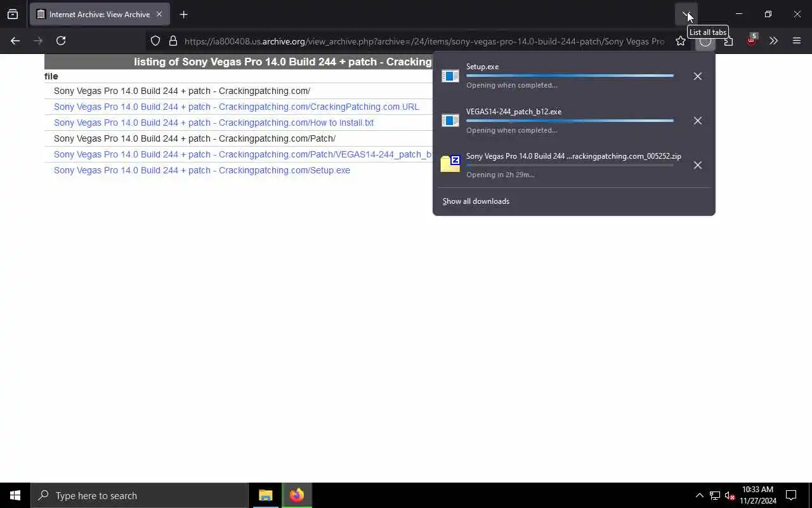The width and height of the screenshot is (812, 508).
Task: Click the address bar URL field
Action: tap(424, 41)
